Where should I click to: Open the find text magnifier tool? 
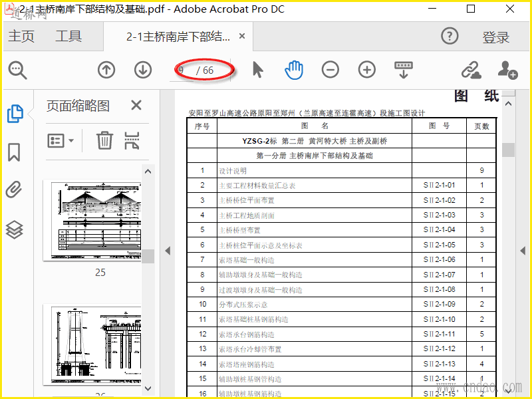[x=17, y=70]
